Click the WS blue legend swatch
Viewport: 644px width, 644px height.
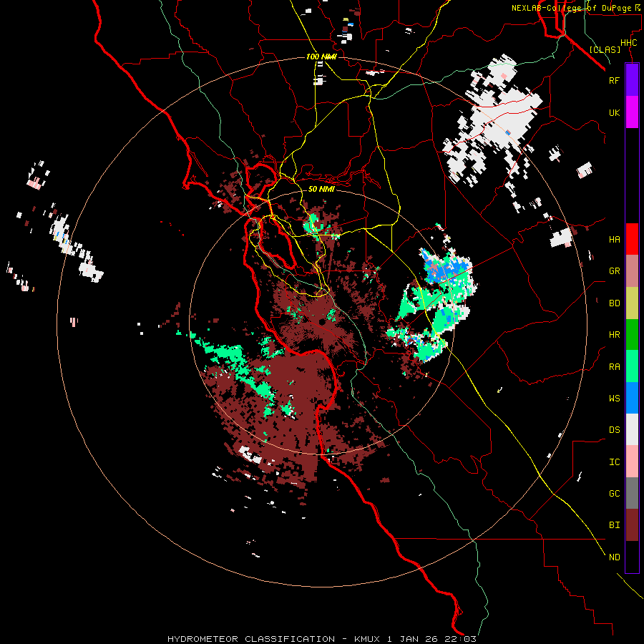click(x=632, y=398)
